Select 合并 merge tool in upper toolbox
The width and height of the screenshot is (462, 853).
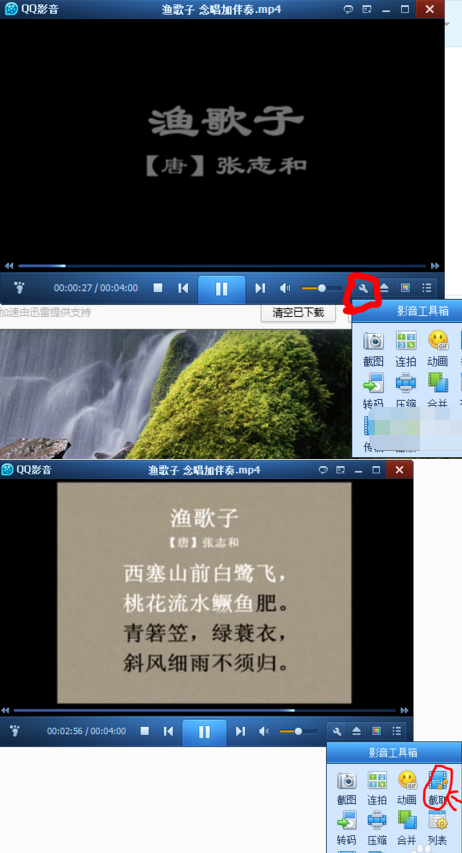coord(438,391)
